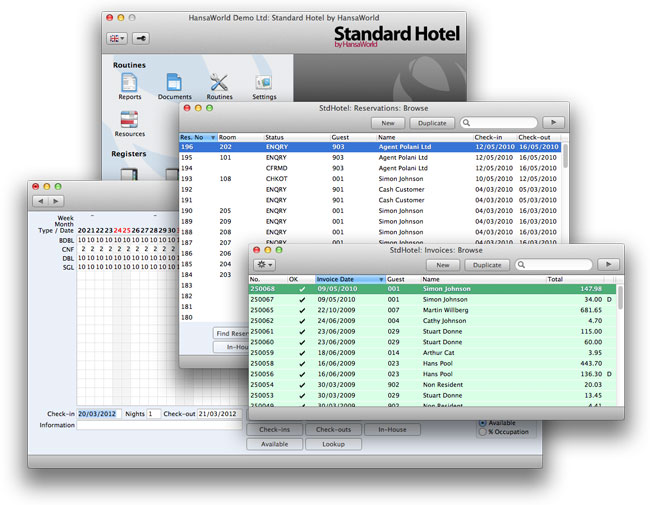This screenshot has width=650, height=505.
Task: Click the Name column header in Invoices
Action: 483,279
